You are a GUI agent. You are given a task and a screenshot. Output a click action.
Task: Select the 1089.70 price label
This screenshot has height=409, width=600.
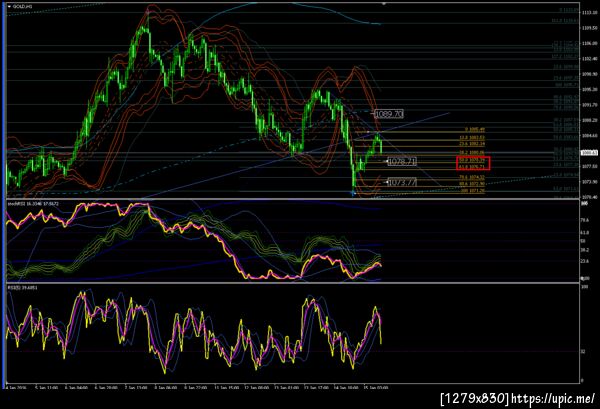click(389, 114)
